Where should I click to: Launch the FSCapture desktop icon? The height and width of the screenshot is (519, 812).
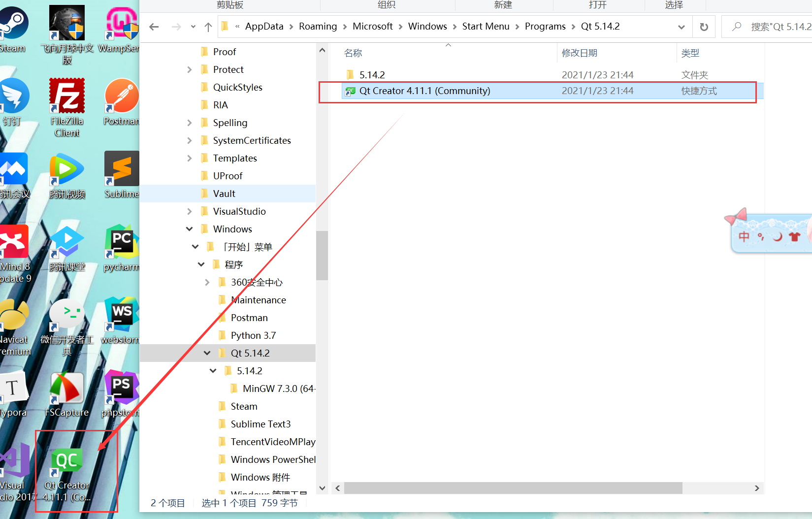click(x=67, y=393)
